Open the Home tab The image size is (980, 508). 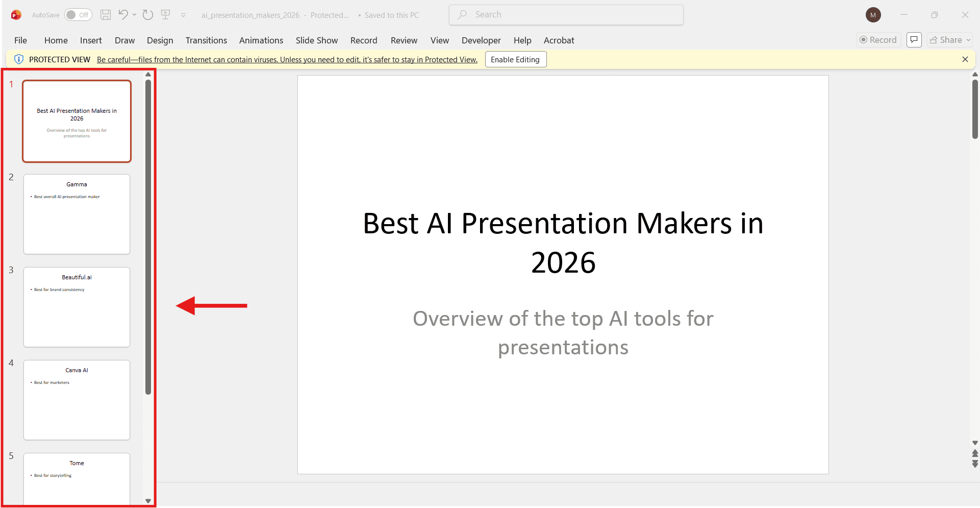coord(56,40)
